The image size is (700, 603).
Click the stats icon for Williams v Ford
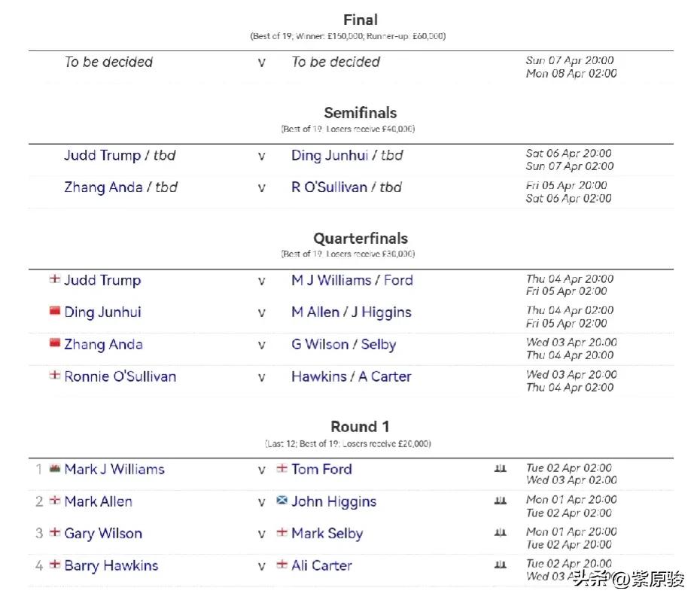(500, 469)
